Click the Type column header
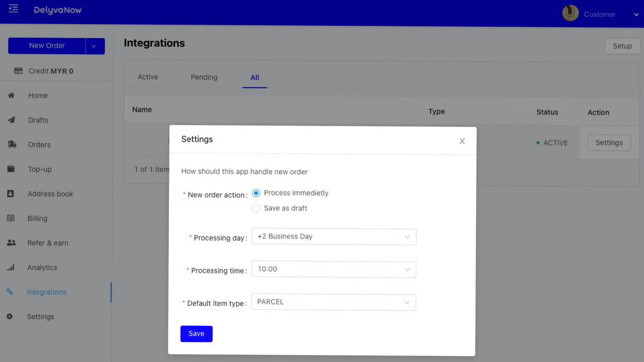Viewport: 644px width, 362px height. click(x=437, y=112)
